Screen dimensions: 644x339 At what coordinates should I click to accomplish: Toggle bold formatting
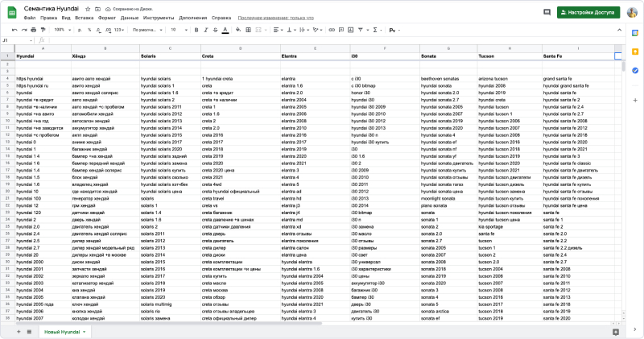196,30
